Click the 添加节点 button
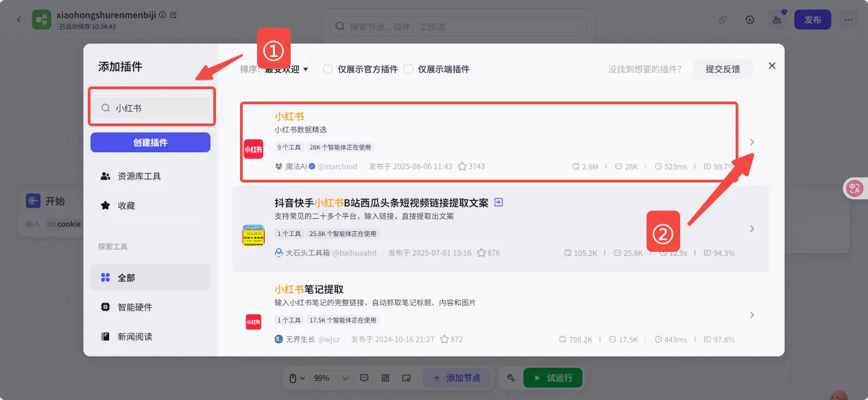 tap(456, 378)
